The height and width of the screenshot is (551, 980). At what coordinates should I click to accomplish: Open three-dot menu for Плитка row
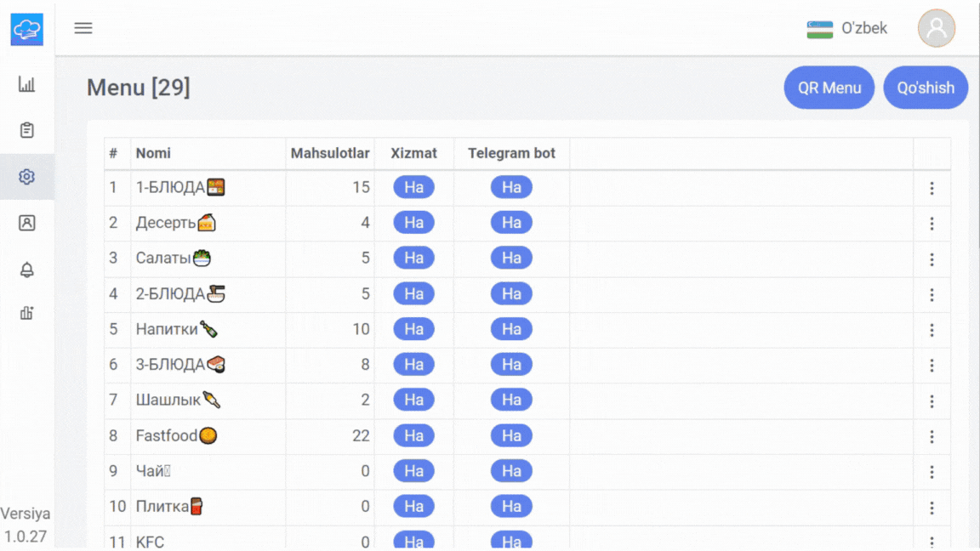tap(932, 508)
